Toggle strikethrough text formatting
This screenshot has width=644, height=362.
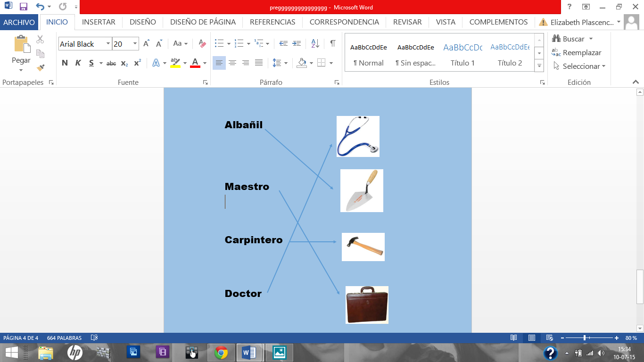[x=111, y=63]
